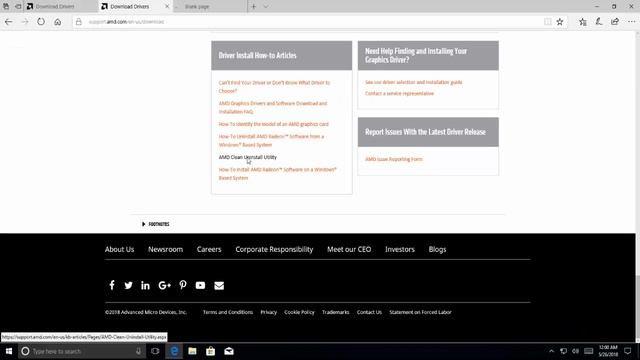640x360 pixels.
Task: Click the Facebook icon in footer
Action: [112, 285]
